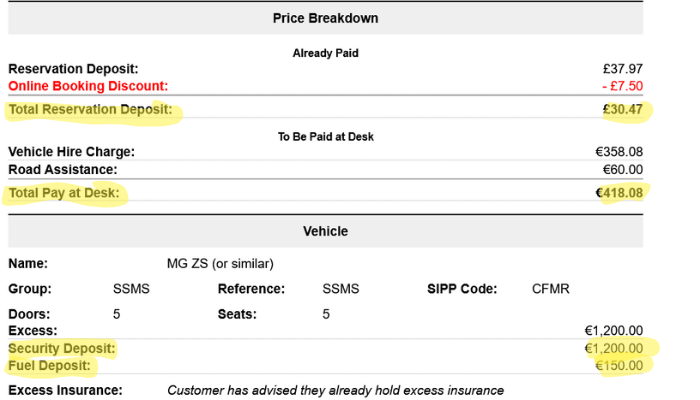Click the italic Excess Insurance note text
Screen dimensions: 700x400
(335, 390)
